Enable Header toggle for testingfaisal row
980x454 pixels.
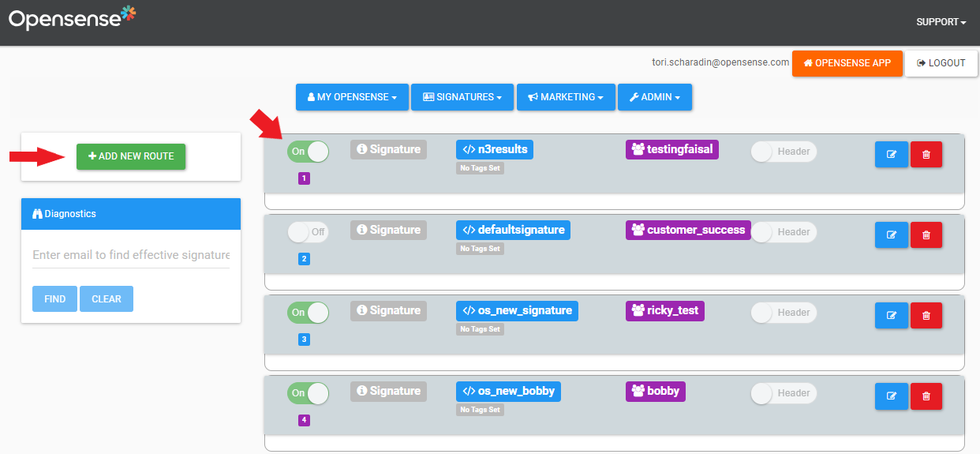(x=784, y=152)
